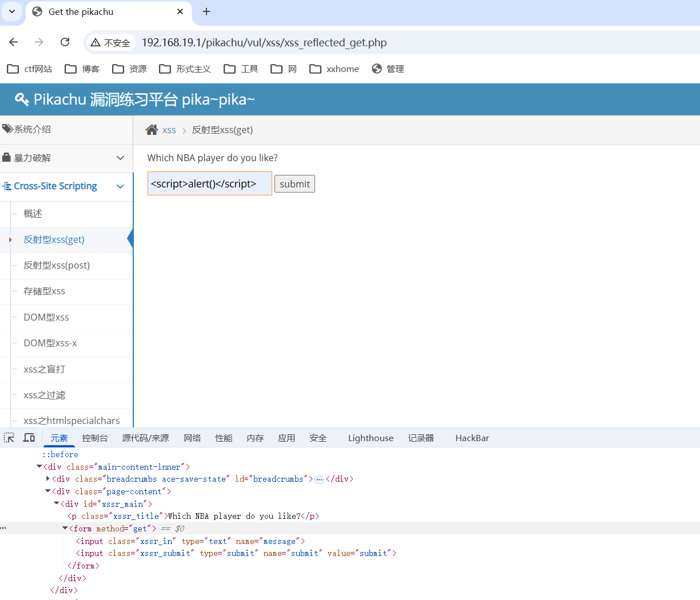Activate the DevTools element inspector icon
This screenshot has height=600, width=700.
tap(9, 438)
